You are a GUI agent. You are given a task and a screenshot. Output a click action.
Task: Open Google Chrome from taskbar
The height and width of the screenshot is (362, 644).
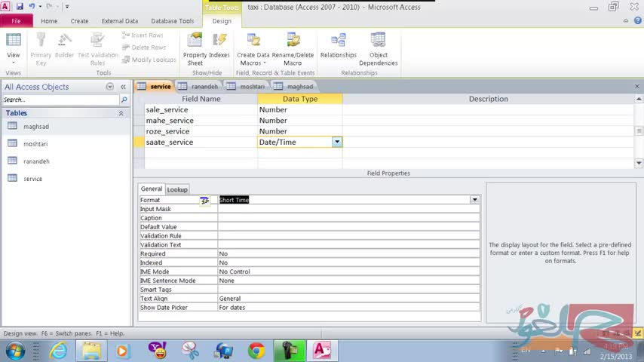pyautogui.click(x=256, y=351)
